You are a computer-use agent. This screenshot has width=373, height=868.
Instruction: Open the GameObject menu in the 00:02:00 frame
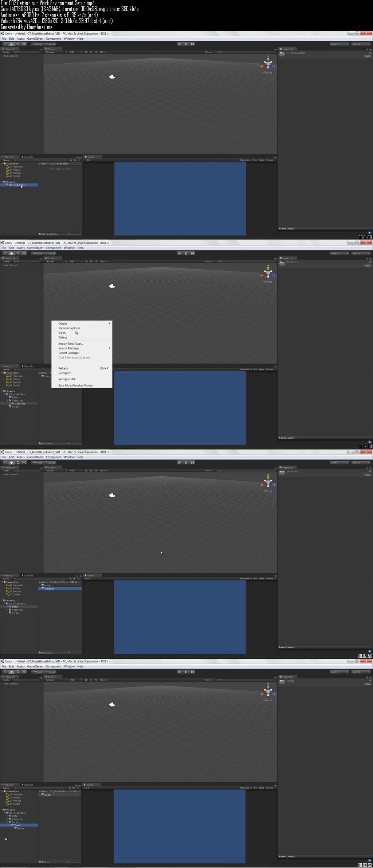35,248
